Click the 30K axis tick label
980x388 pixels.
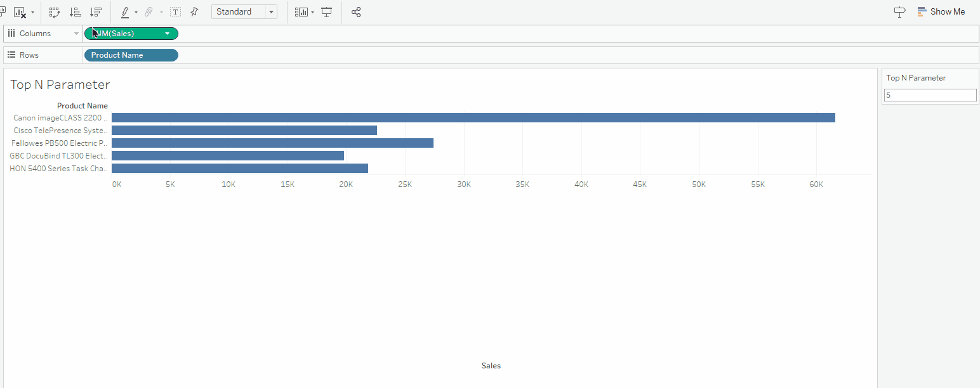(x=464, y=184)
